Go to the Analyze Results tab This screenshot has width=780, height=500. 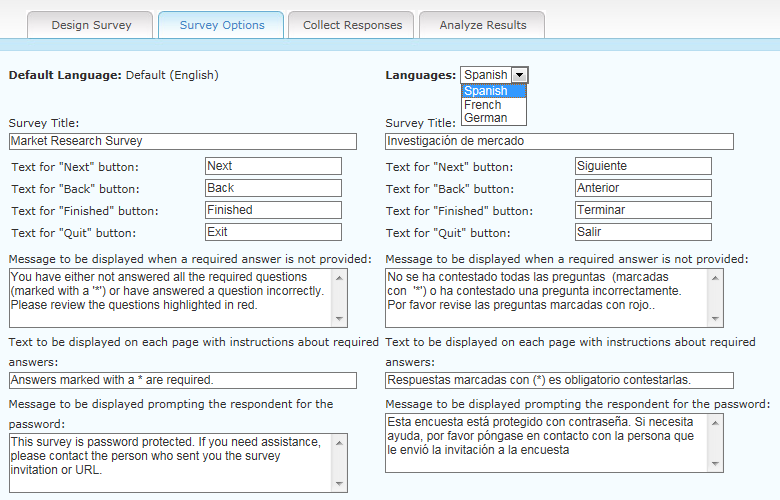point(482,25)
